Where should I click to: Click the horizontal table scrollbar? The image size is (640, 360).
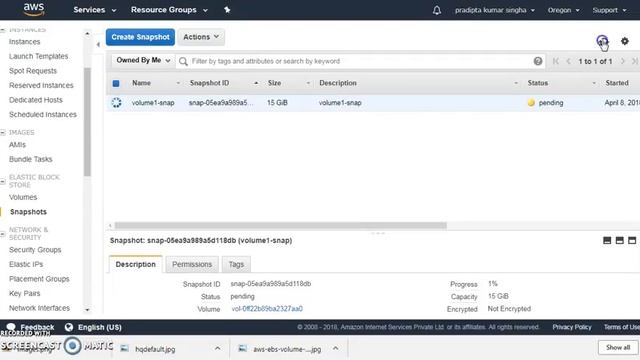pyautogui.click(x=280, y=225)
